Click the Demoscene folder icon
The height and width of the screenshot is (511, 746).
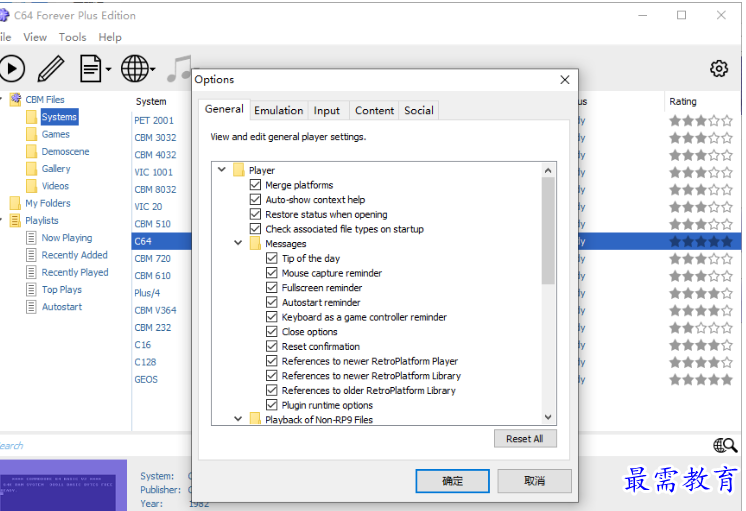[31, 151]
